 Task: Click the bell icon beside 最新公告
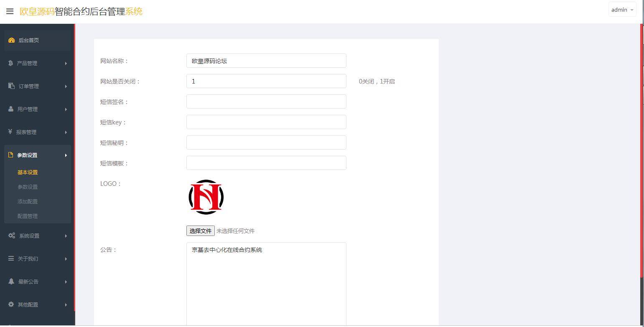(x=11, y=281)
